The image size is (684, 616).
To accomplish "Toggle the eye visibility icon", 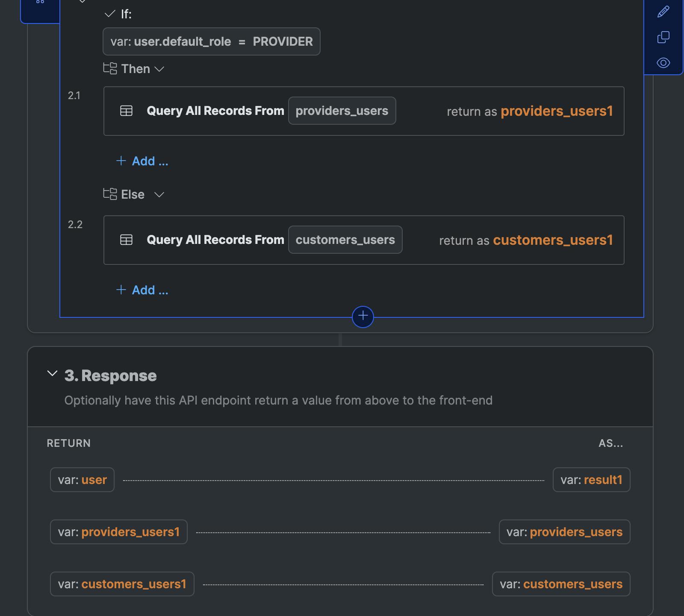I will pyautogui.click(x=663, y=63).
